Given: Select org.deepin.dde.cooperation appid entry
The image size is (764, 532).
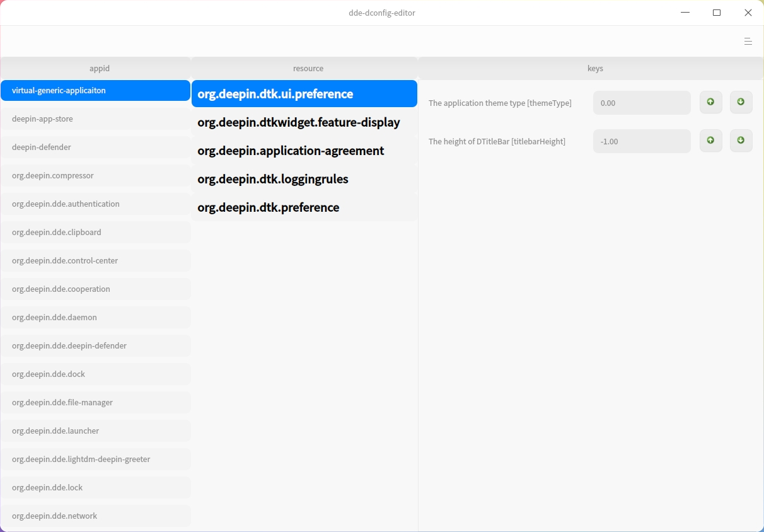Looking at the screenshot, I should click(x=95, y=289).
